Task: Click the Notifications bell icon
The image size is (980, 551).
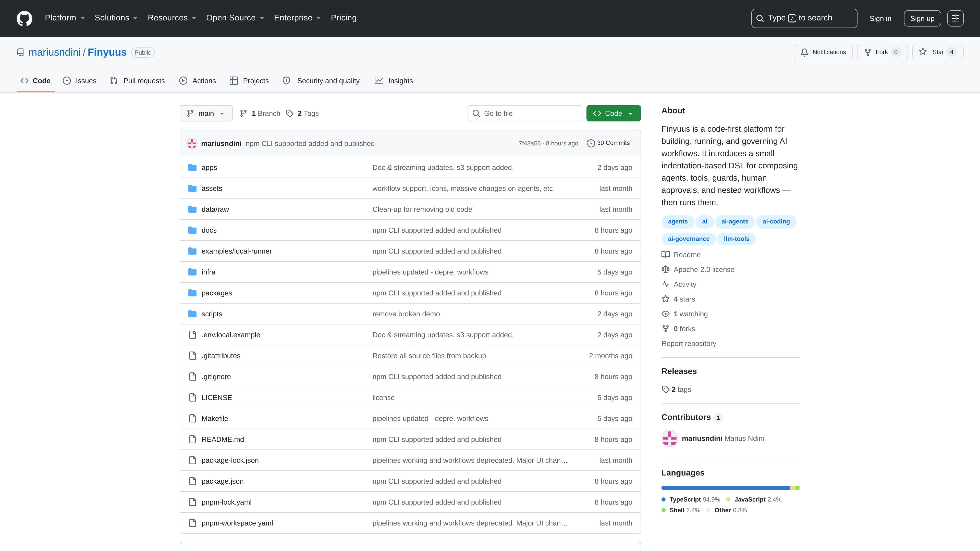Action: pos(804,53)
